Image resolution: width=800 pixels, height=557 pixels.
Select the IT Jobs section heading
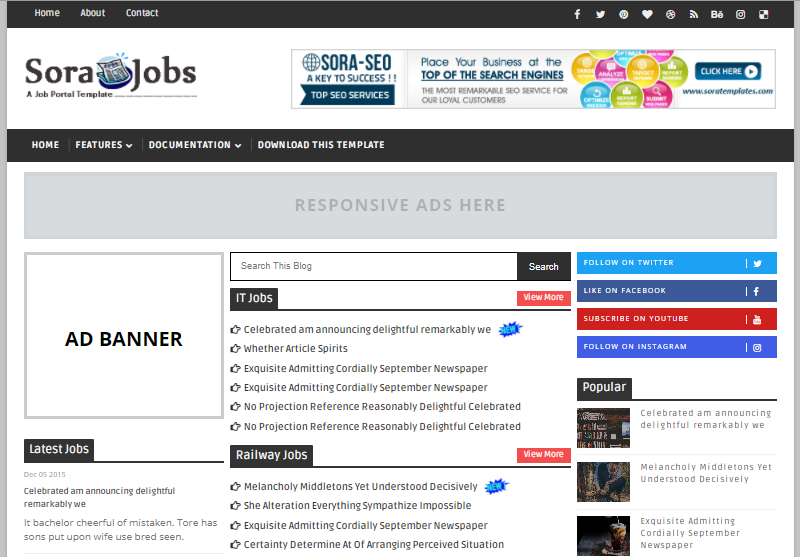(254, 298)
